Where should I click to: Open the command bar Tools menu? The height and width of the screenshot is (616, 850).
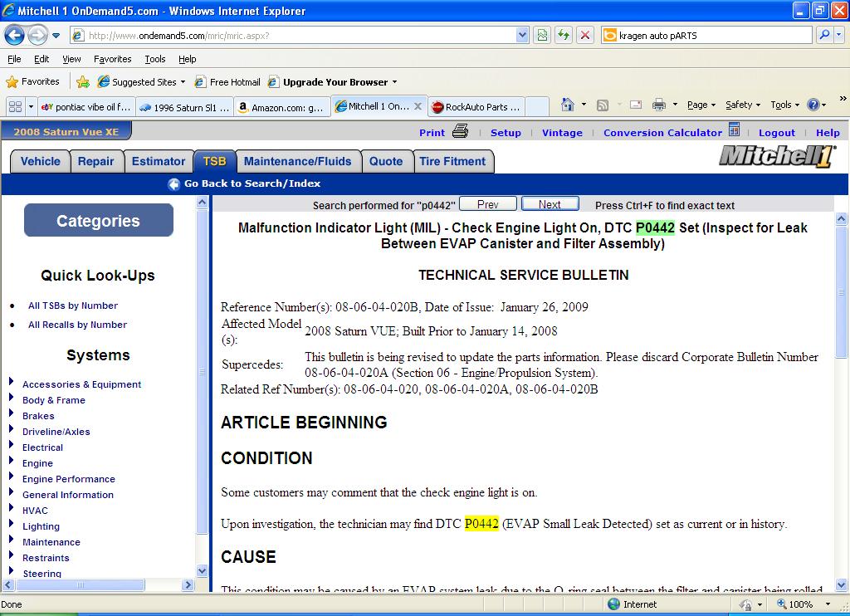pyautogui.click(x=784, y=105)
